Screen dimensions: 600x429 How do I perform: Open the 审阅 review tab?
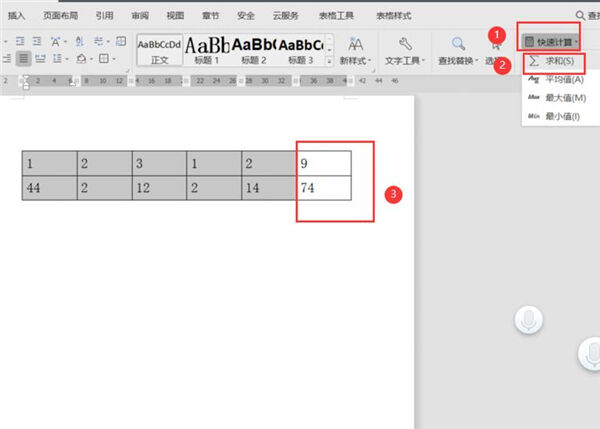click(140, 16)
